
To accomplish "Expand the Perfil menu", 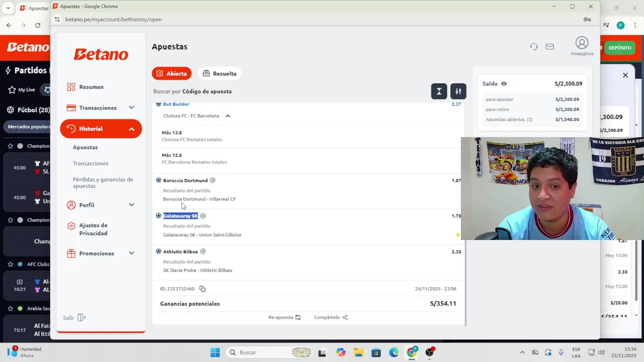I will click(x=101, y=205).
